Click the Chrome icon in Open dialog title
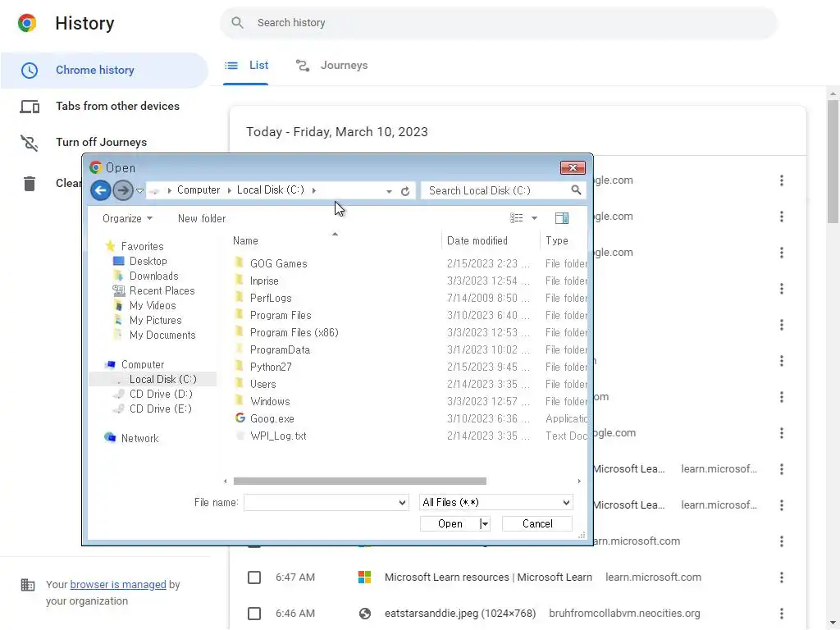The width and height of the screenshot is (840, 630). [x=96, y=167]
